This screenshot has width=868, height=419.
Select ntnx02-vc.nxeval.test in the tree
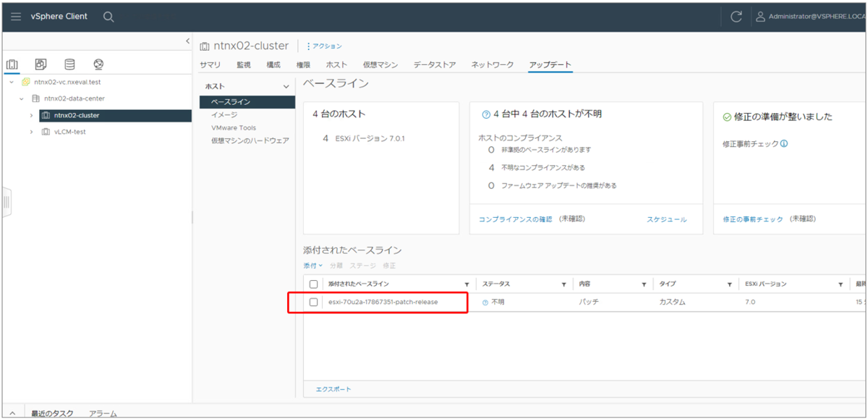67,82
